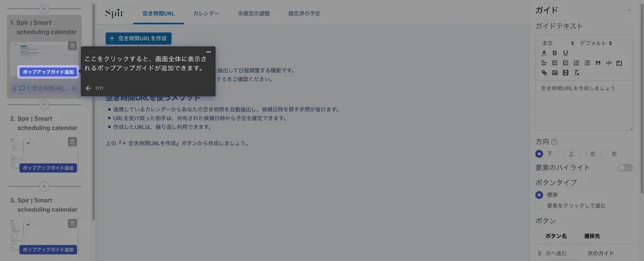Select direction 上 radio button
The image size is (644, 261).
[x=561, y=154]
